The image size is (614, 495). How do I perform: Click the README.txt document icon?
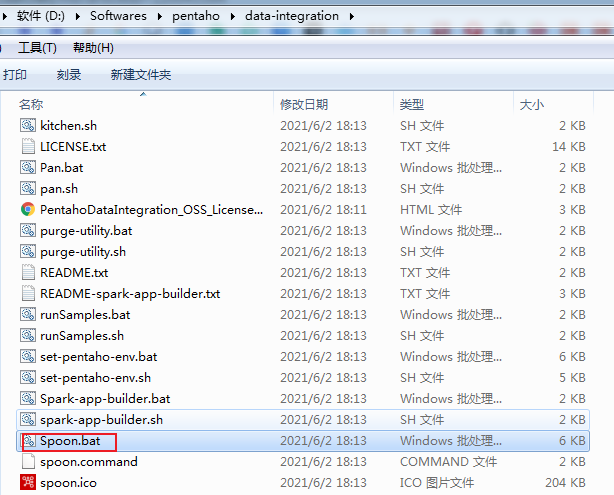pyautogui.click(x=28, y=273)
